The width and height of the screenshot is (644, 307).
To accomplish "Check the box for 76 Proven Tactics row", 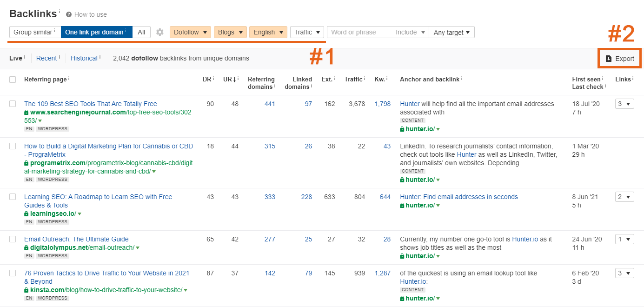I will click(x=13, y=273).
